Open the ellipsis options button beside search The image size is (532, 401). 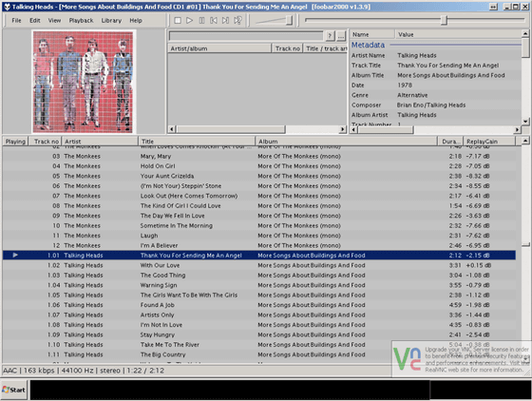341,35
